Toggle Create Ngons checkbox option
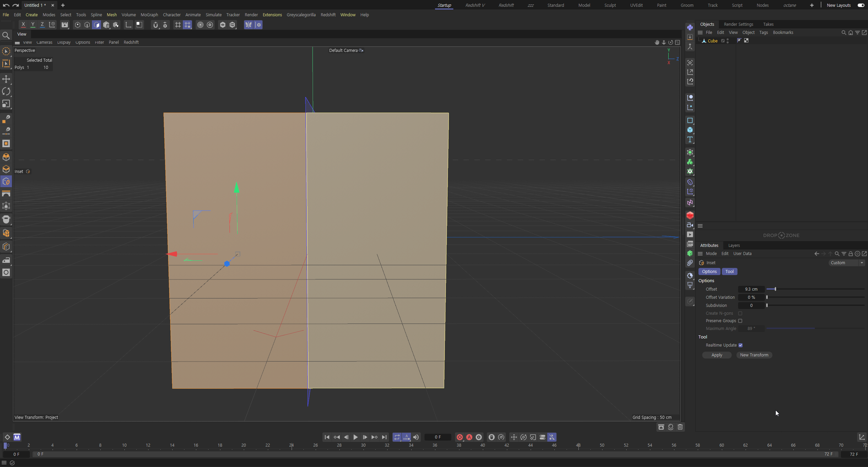This screenshot has height=467, width=868. 741,313
